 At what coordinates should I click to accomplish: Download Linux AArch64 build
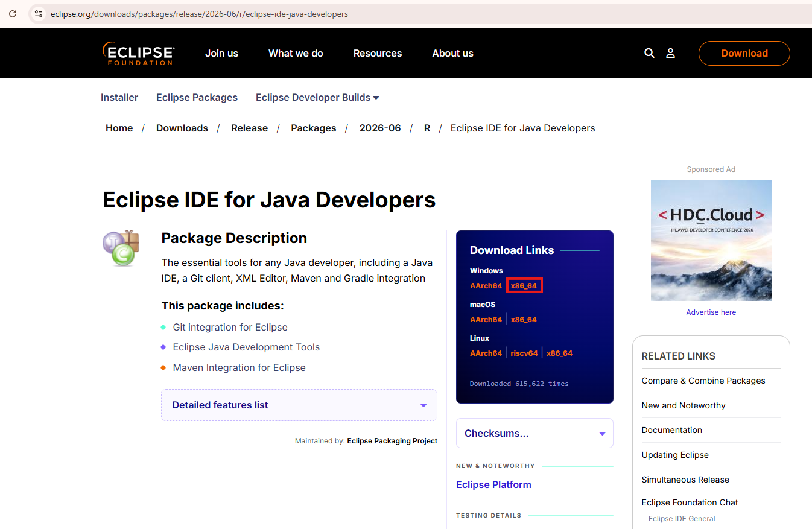(486, 353)
